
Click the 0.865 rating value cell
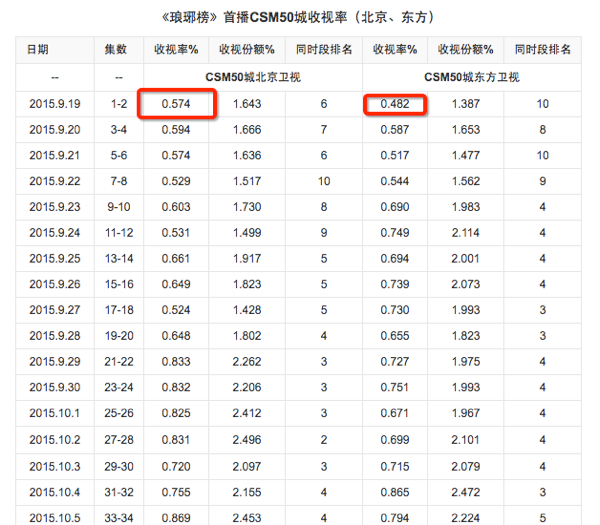click(392, 492)
